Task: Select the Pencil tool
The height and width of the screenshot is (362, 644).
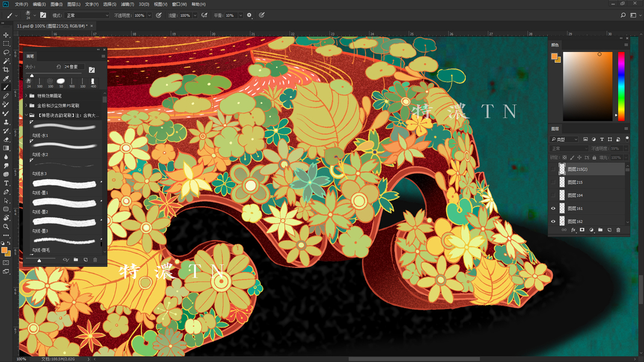Action: tap(6, 96)
